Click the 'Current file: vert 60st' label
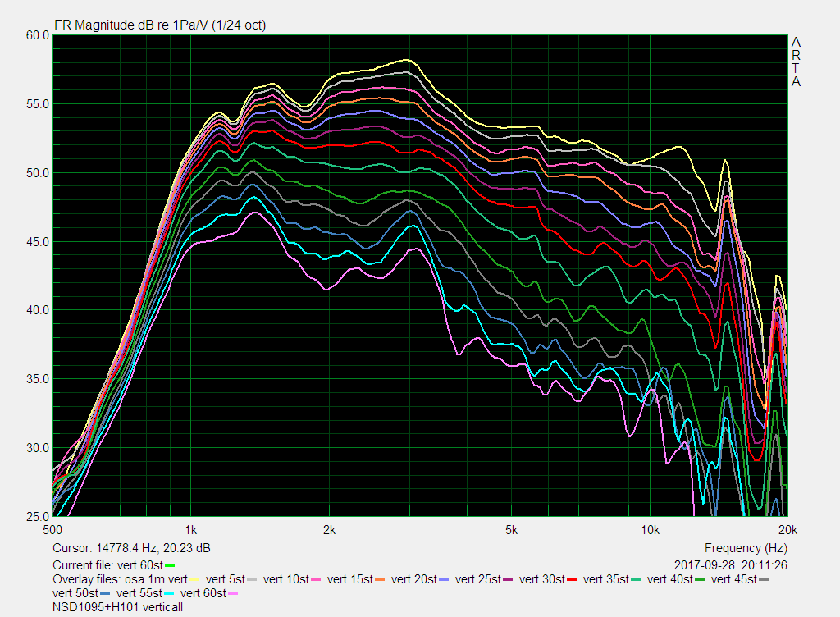 click(x=107, y=565)
